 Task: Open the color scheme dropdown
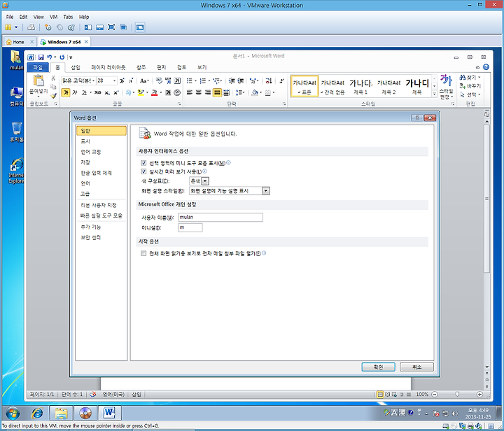click(x=204, y=181)
